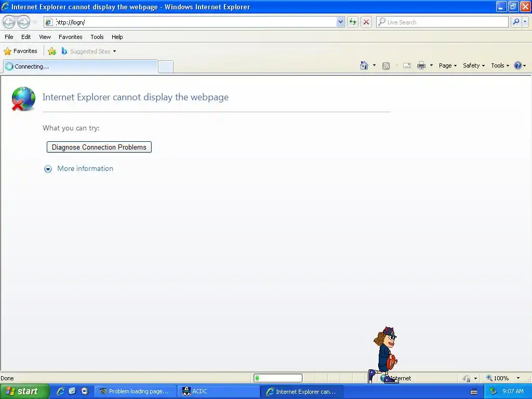Viewport: 532px width, 399px height.
Task: Click the Diagnose Connection Problems button
Action: (x=99, y=147)
